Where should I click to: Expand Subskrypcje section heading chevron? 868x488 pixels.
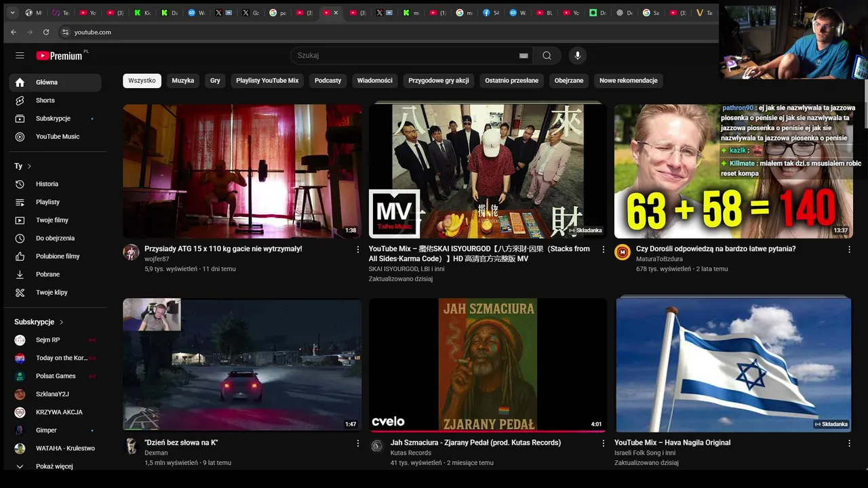[61, 322]
